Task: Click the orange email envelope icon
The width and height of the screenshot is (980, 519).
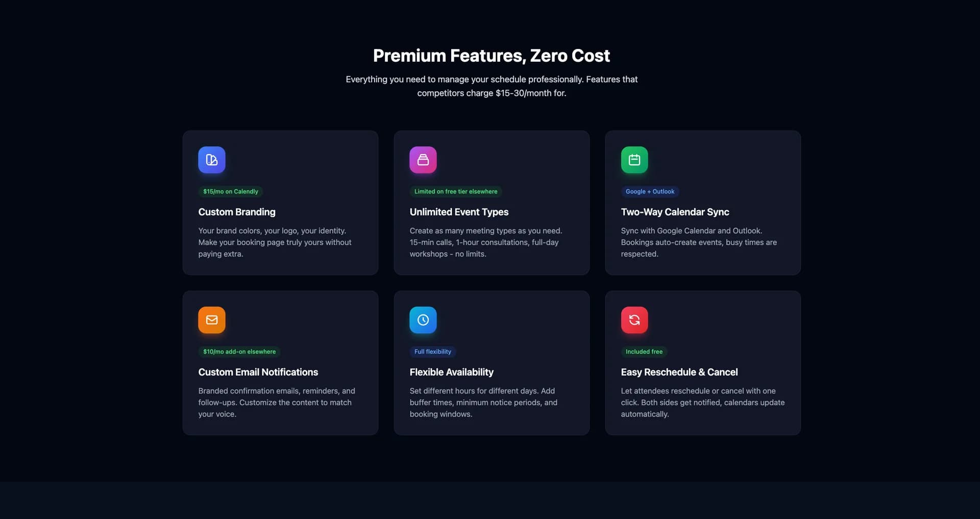Action: point(212,320)
